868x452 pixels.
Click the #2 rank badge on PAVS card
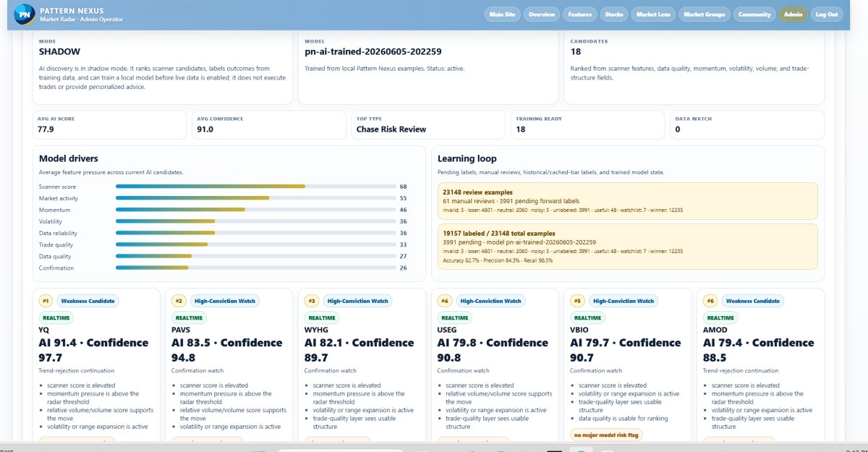pos(179,301)
